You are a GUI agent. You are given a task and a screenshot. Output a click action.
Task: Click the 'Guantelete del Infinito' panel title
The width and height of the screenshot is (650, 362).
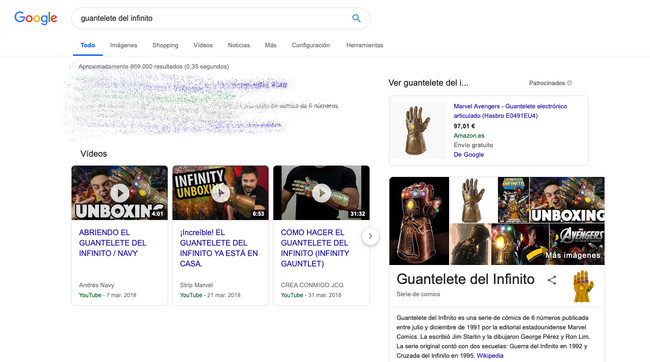tap(466, 279)
